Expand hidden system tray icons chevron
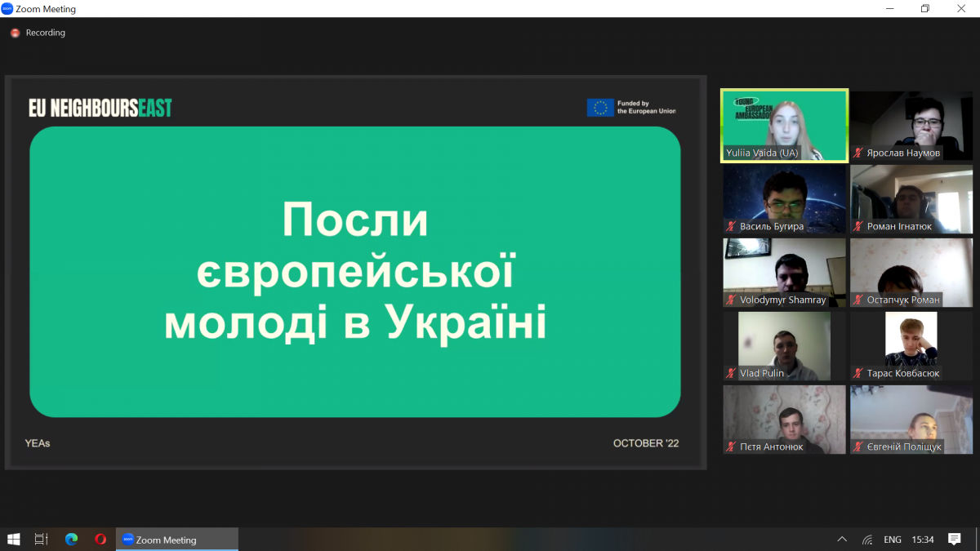Screen dimensions: 980x551 [x=843, y=540]
